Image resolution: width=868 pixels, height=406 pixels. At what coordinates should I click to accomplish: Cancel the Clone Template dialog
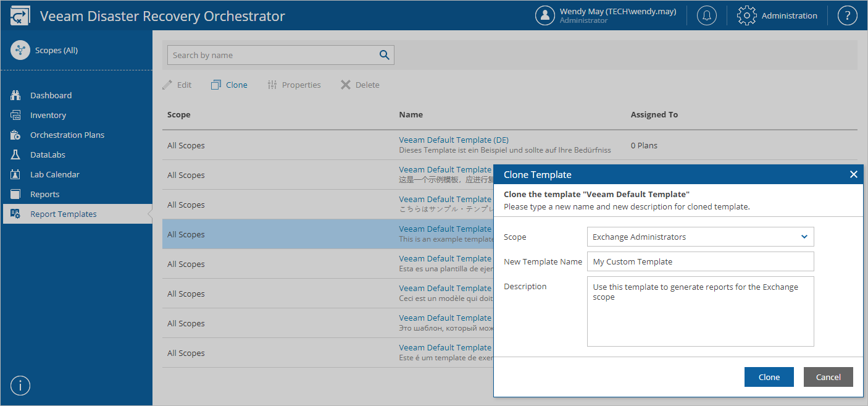(828, 377)
